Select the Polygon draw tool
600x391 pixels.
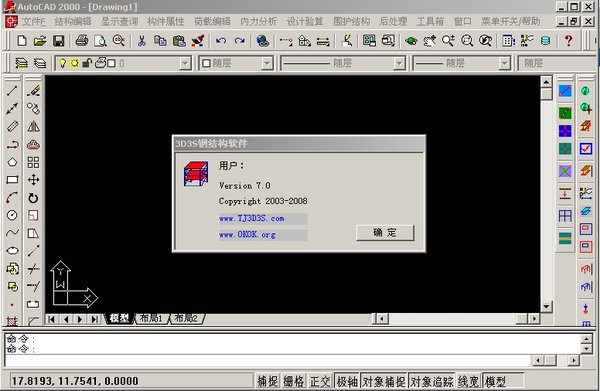(x=12, y=162)
